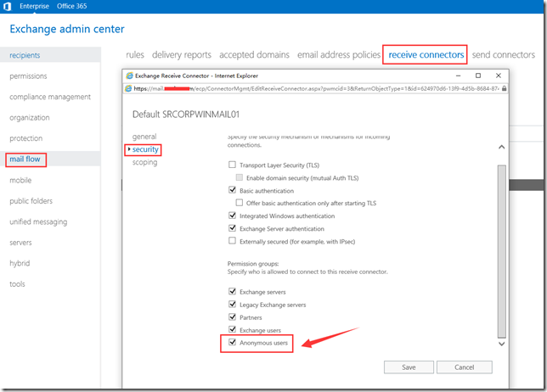This screenshot has height=392, width=547.
Task: Minimize the Exchange Receive Connector window
Action: (x=459, y=76)
